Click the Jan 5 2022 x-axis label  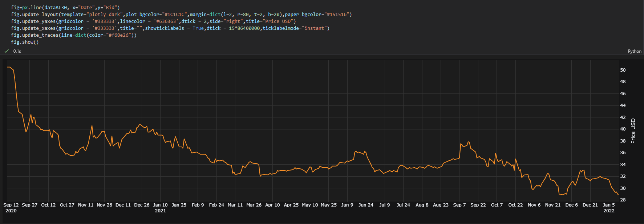[x=609, y=208]
